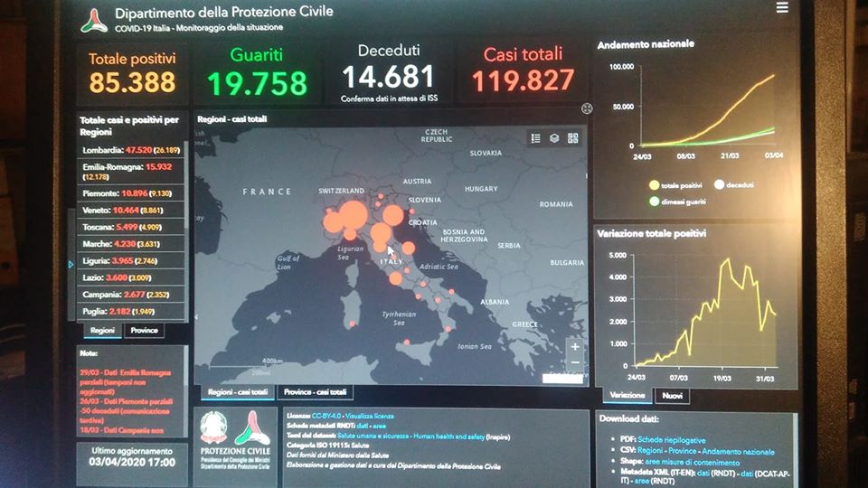Maximize the map panel with expand icon
The image size is (868, 488).
tap(587, 108)
